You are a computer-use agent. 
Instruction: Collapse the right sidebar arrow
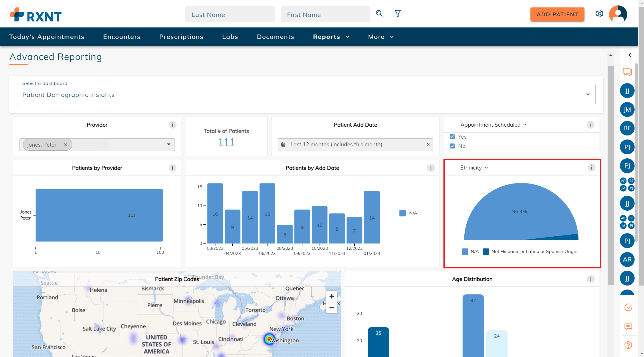click(629, 55)
